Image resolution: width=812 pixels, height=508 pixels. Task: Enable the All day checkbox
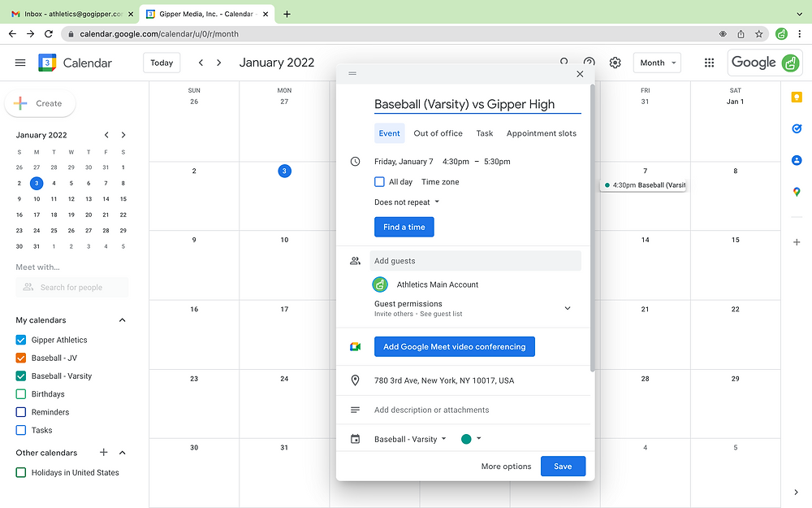tap(378, 181)
